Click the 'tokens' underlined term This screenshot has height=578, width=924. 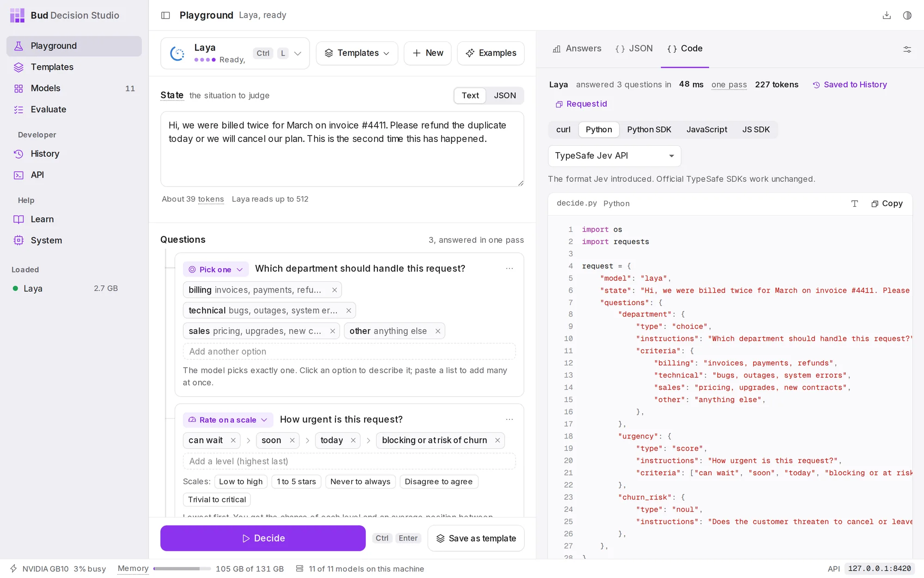tap(211, 199)
